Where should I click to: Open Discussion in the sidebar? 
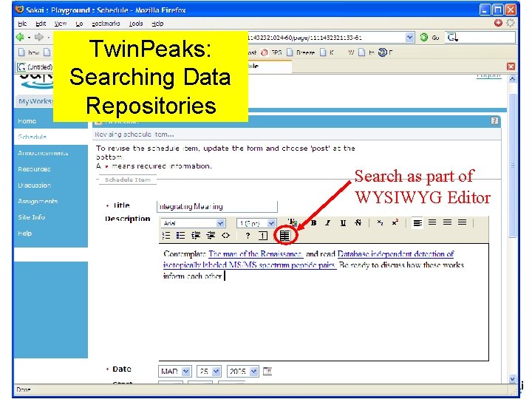pos(35,185)
